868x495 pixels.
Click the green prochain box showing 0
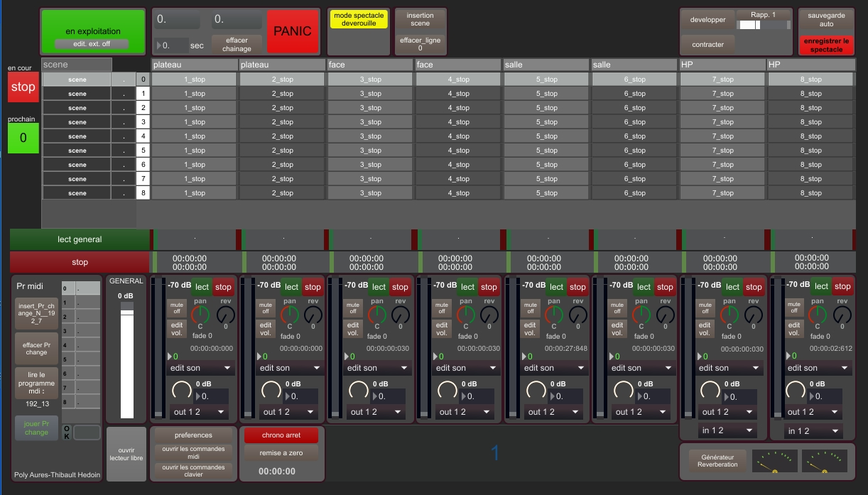[x=23, y=138]
